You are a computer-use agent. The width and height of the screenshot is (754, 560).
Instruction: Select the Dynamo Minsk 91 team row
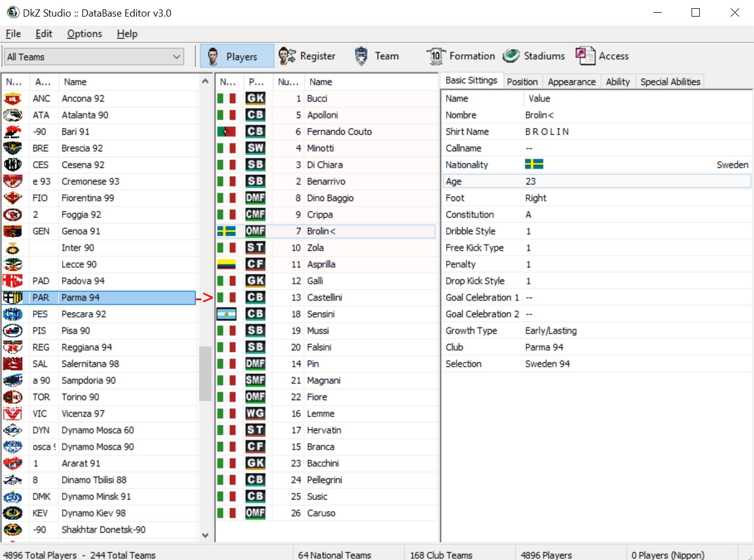(x=100, y=496)
